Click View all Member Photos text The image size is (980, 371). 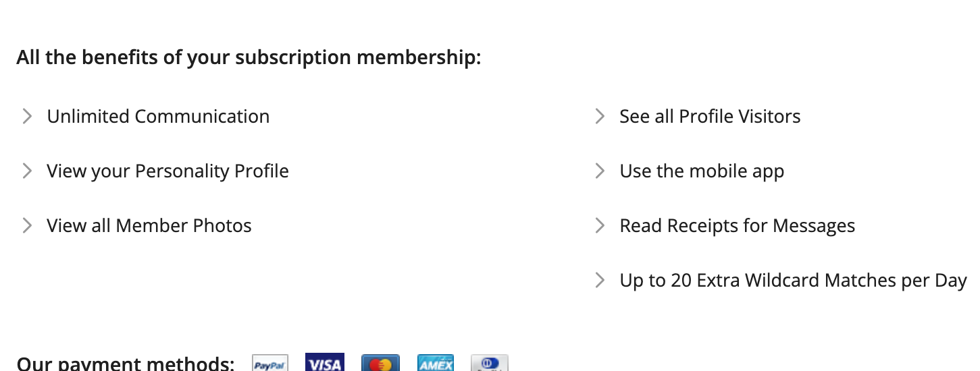point(149,225)
